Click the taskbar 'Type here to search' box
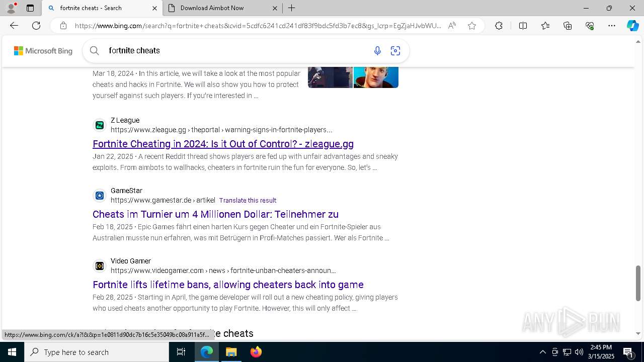 tap(97, 352)
